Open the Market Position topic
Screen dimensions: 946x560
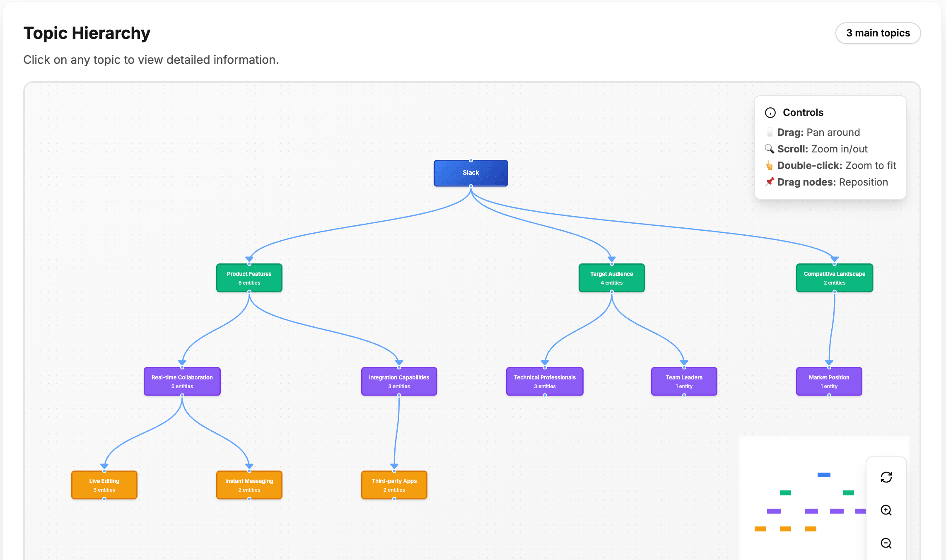(829, 381)
